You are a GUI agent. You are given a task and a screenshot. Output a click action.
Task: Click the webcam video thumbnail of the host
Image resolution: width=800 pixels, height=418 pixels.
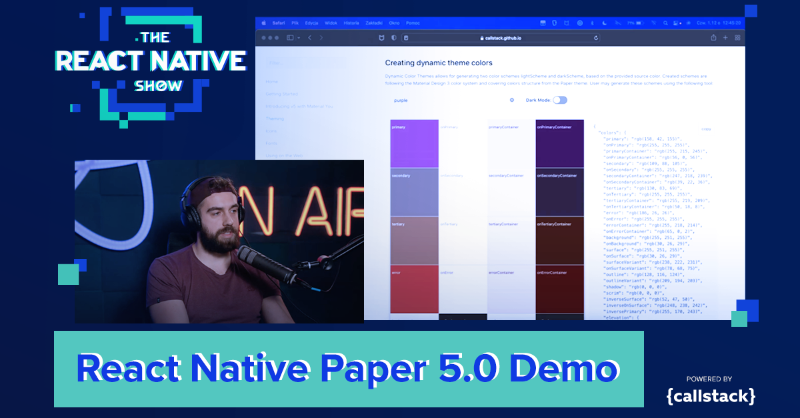click(219, 241)
